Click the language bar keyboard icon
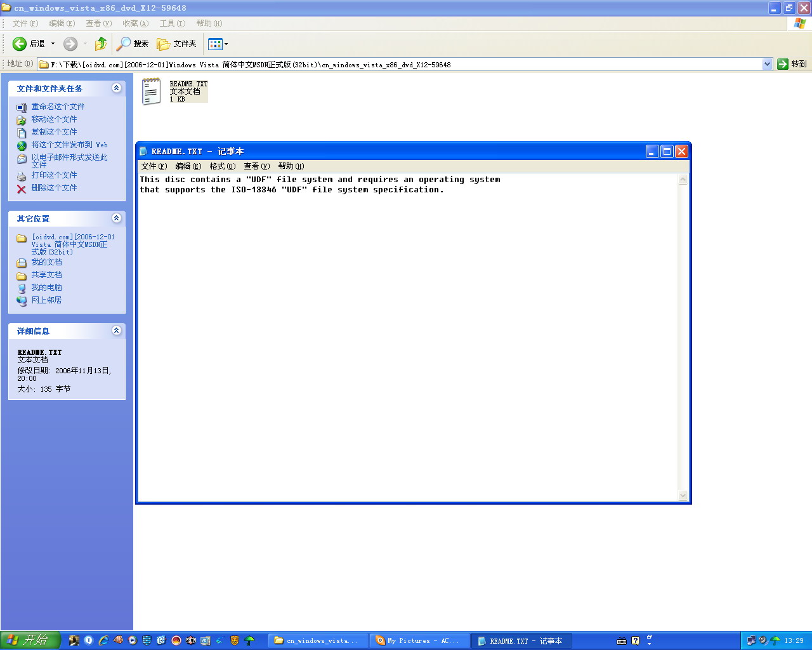The width and height of the screenshot is (812, 650). coord(622,640)
